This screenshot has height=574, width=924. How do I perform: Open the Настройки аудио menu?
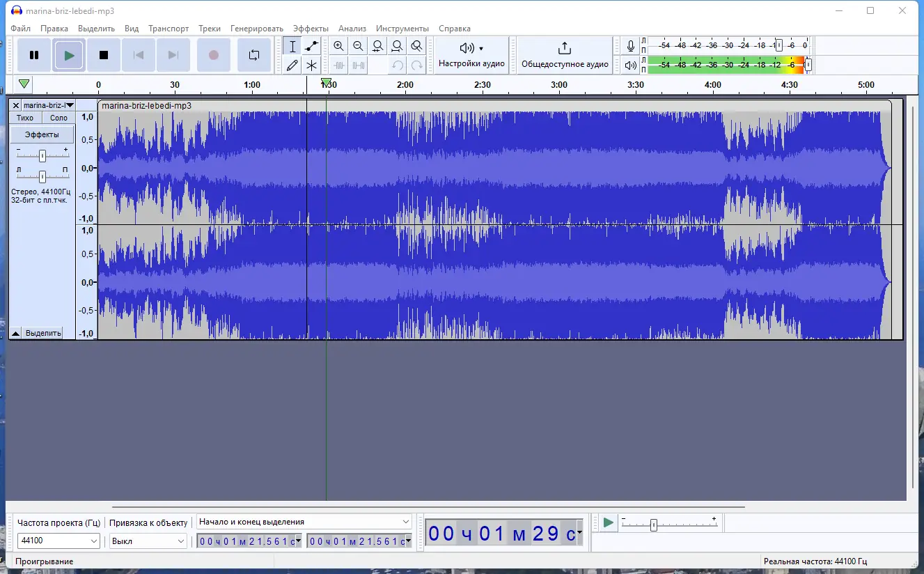471,56
